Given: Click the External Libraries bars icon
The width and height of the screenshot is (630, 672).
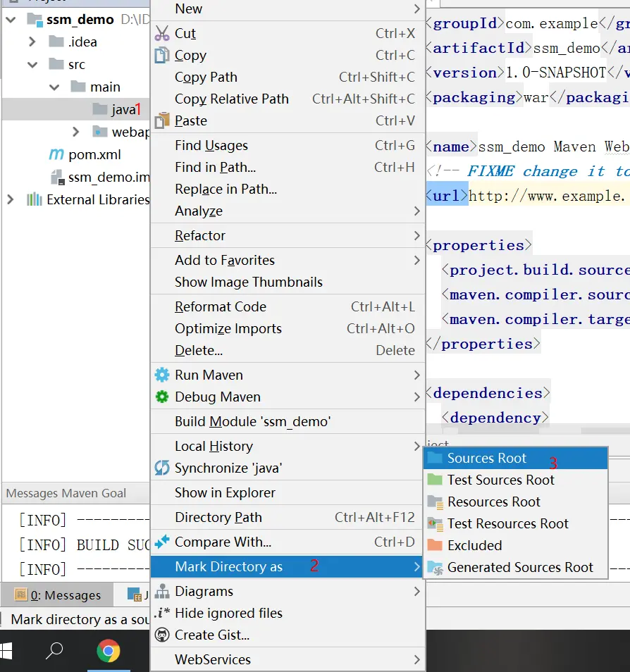Looking at the screenshot, I should coord(35,199).
